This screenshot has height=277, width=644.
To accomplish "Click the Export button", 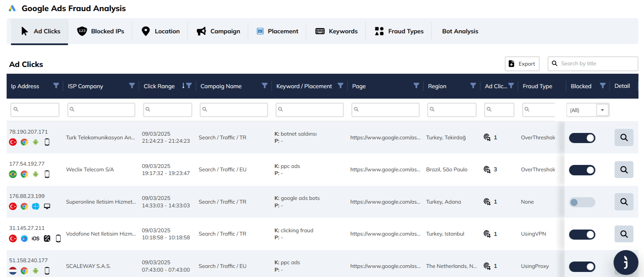I will [x=522, y=64].
